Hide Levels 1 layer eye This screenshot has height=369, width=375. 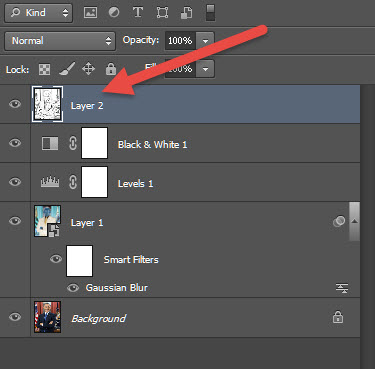click(x=15, y=182)
